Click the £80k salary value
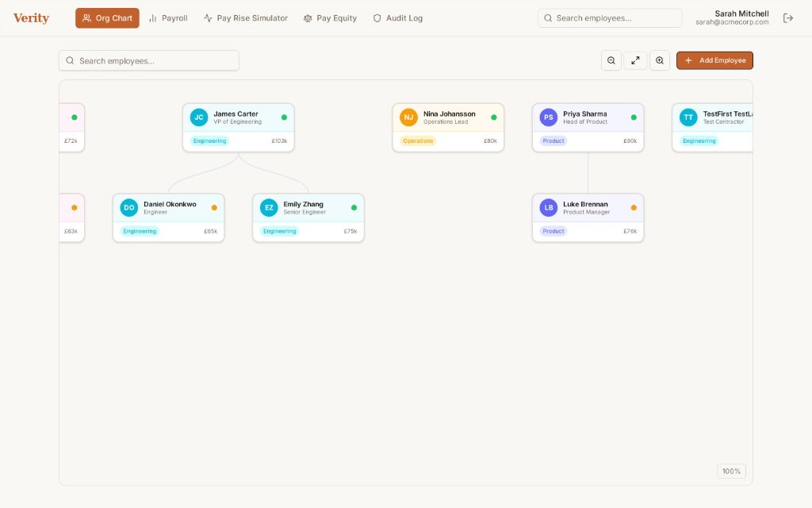This screenshot has height=508, width=812. click(490, 141)
